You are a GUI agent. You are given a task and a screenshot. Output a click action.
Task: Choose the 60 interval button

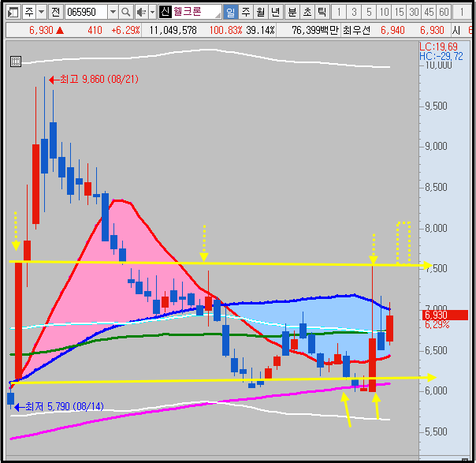coord(444,12)
